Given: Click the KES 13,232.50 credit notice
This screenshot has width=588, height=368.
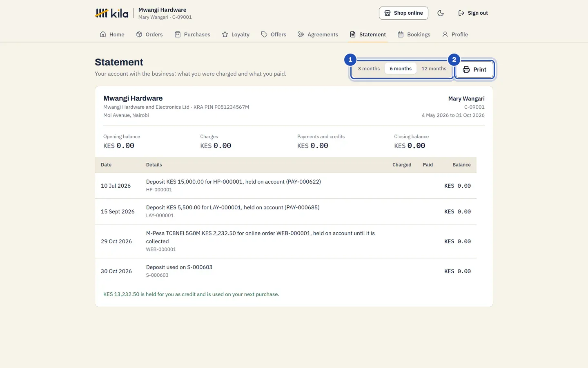Looking at the screenshot, I should pos(191,294).
